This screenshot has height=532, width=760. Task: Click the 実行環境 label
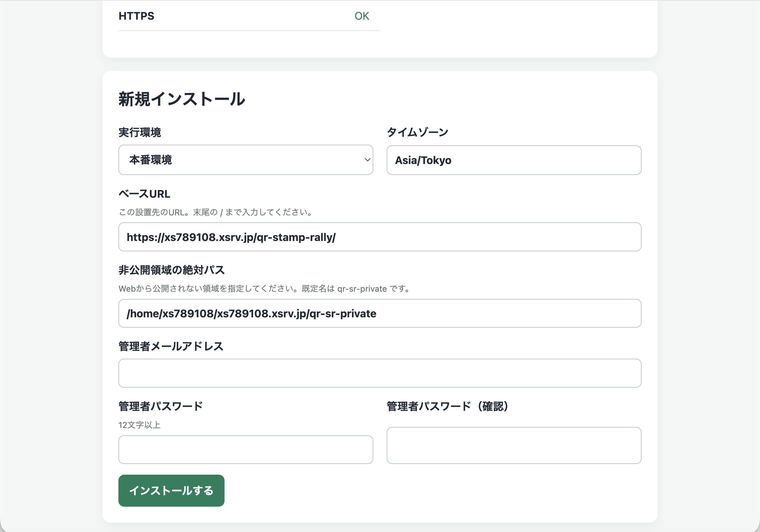pyautogui.click(x=140, y=132)
